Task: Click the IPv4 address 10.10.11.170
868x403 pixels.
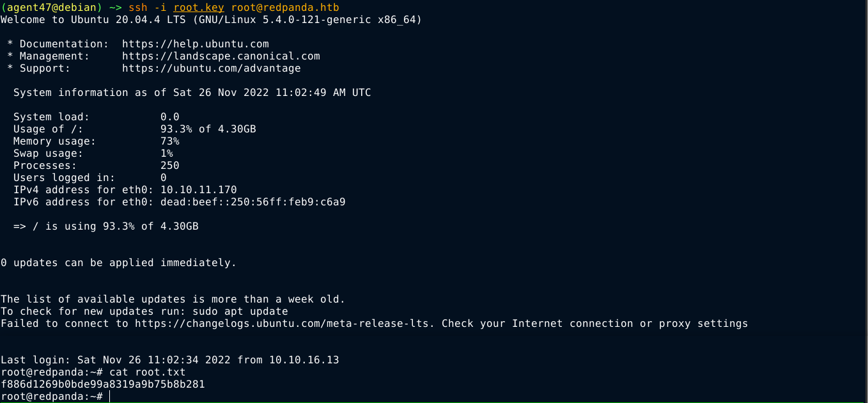Action: [198, 190]
